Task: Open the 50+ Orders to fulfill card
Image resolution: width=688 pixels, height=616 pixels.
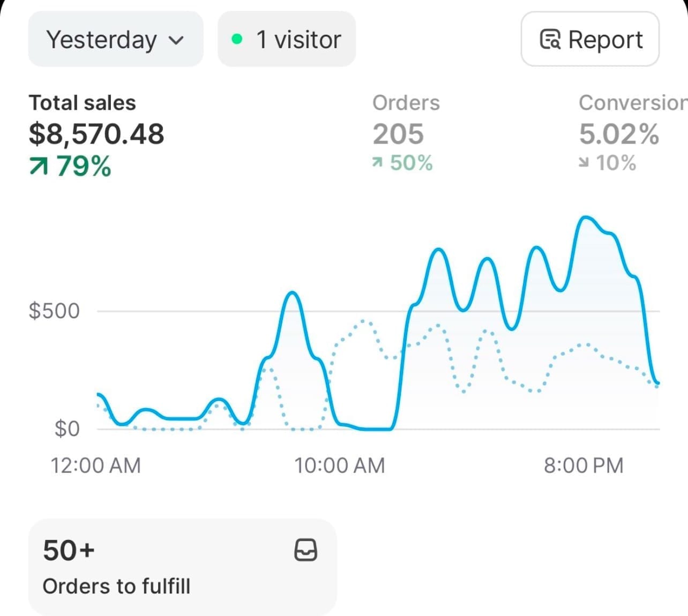Action: (x=183, y=567)
